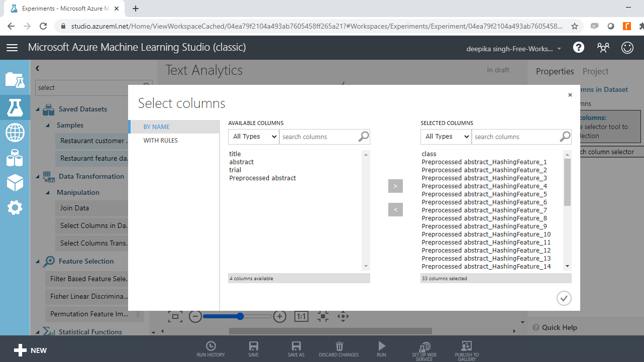Click the module search box containing 'select'
The image size is (644, 362).
[93, 87]
